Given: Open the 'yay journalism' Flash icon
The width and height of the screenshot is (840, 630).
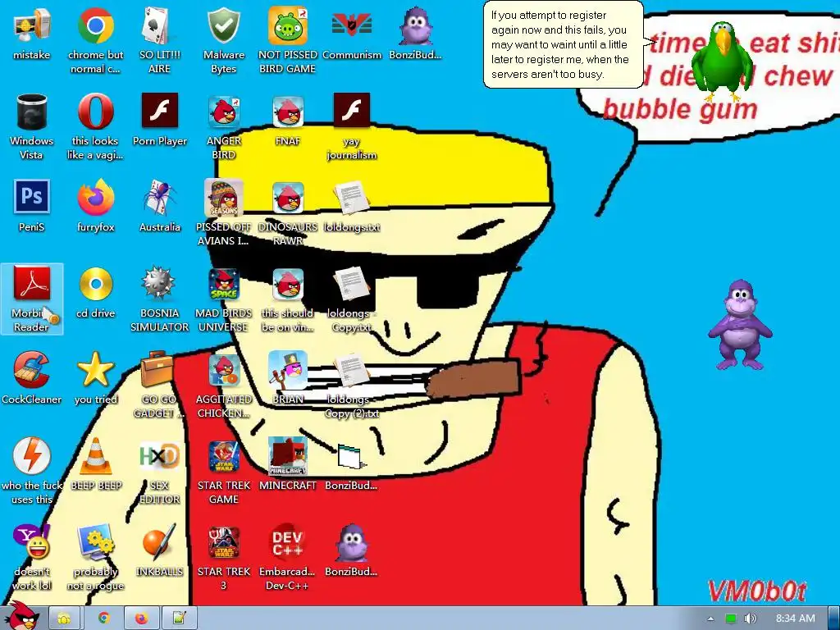Looking at the screenshot, I should click(x=352, y=126).
